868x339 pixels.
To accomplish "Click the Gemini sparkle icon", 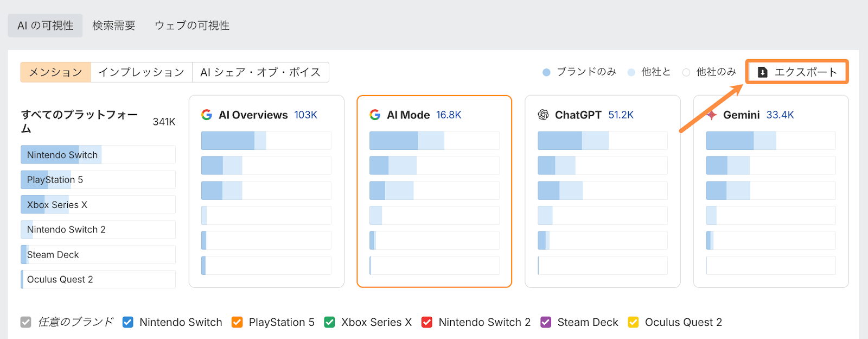I will (x=712, y=115).
